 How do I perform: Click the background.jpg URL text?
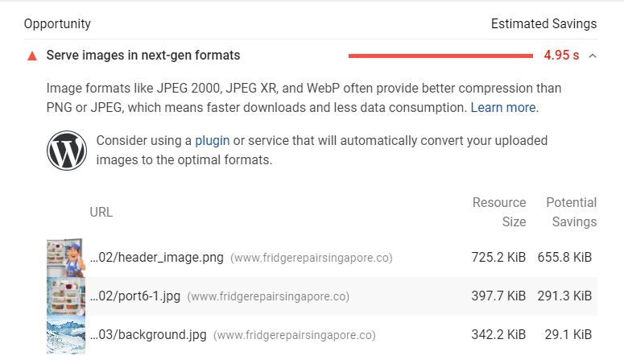(x=148, y=335)
